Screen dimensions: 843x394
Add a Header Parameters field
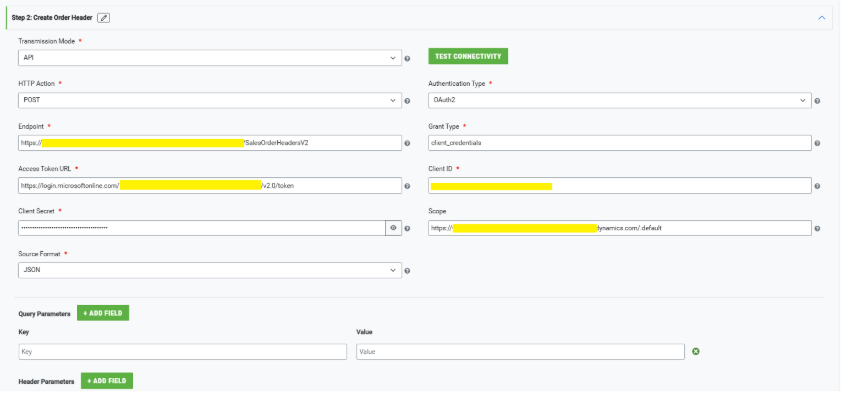tap(107, 381)
